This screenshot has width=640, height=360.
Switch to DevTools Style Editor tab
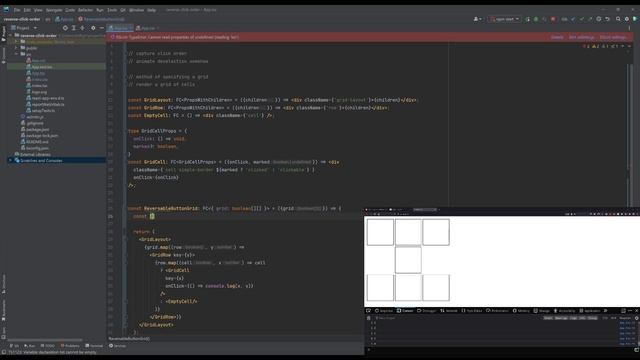472,311
